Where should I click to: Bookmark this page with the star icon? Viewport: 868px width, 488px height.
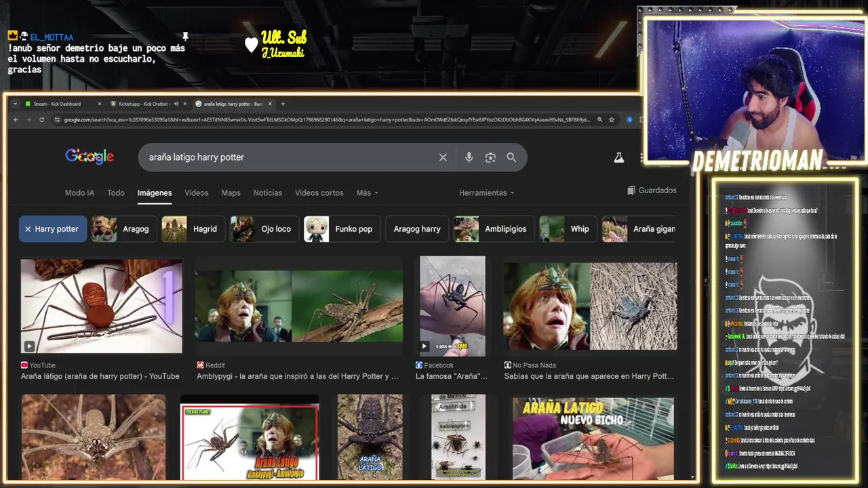[x=611, y=120]
